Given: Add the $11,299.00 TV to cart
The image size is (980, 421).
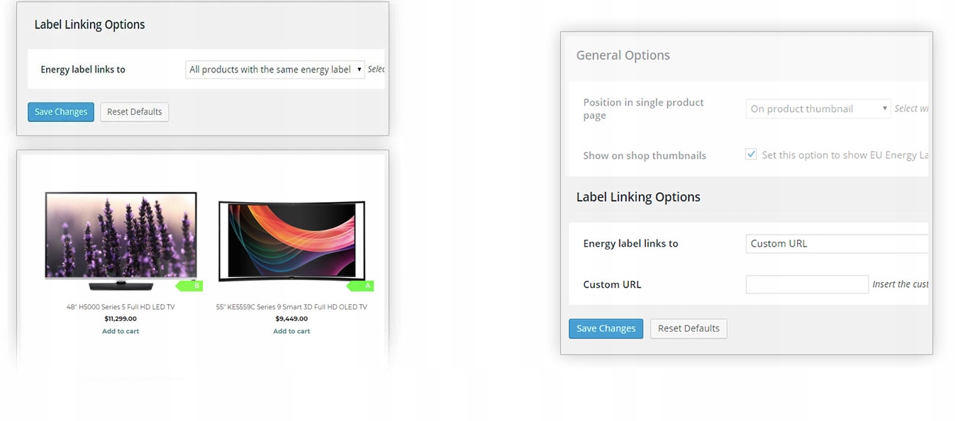Looking at the screenshot, I should (121, 331).
